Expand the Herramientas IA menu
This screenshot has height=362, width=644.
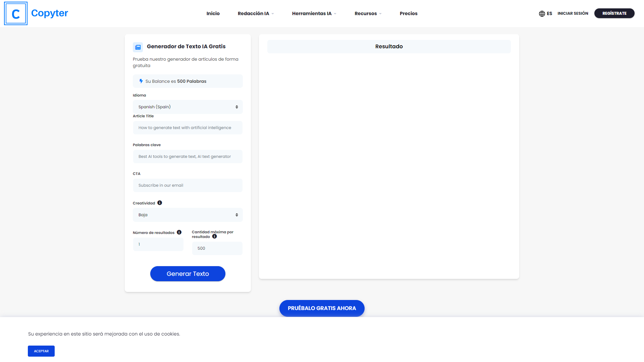(x=314, y=13)
